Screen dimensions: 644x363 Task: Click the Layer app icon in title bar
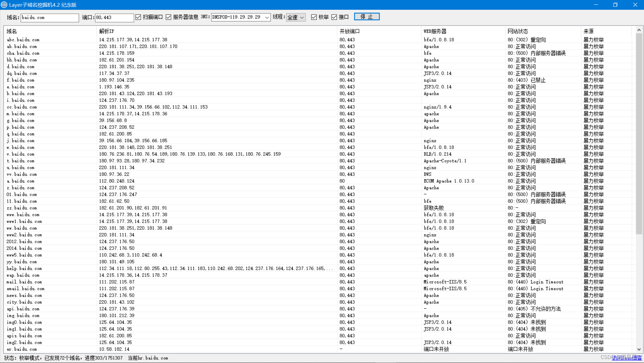pyautogui.click(x=4, y=5)
